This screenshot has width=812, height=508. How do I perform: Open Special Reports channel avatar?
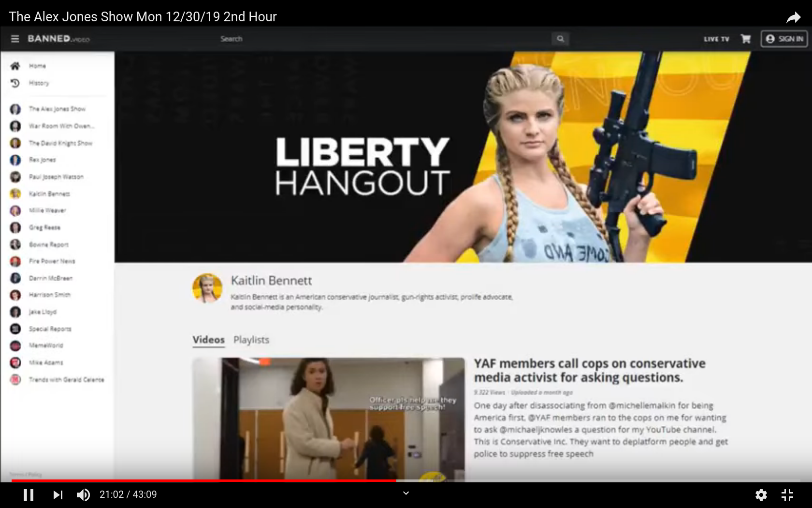pyautogui.click(x=15, y=329)
